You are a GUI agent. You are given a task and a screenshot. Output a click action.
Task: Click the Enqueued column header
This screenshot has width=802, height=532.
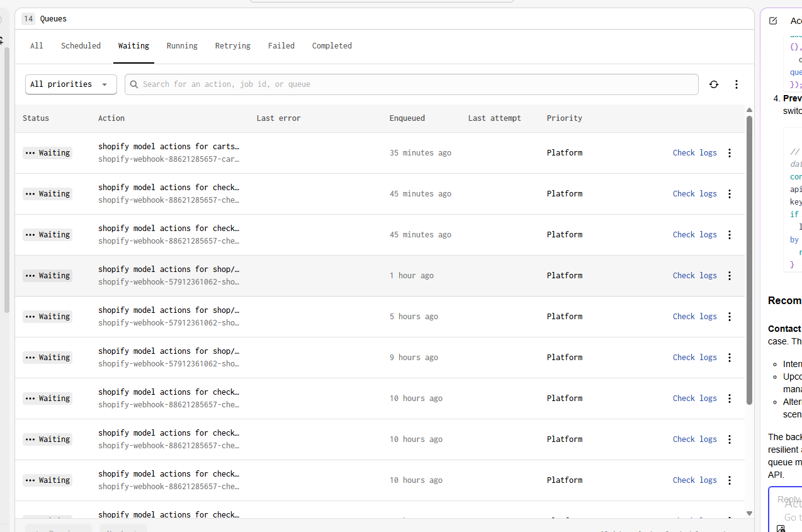click(x=407, y=118)
